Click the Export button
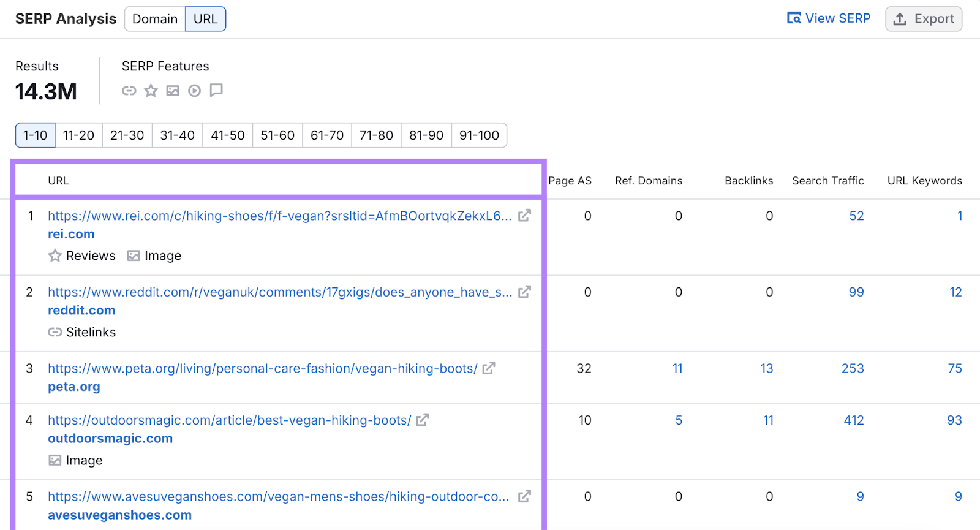Image resolution: width=980 pixels, height=530 pixels. point(924,19)
